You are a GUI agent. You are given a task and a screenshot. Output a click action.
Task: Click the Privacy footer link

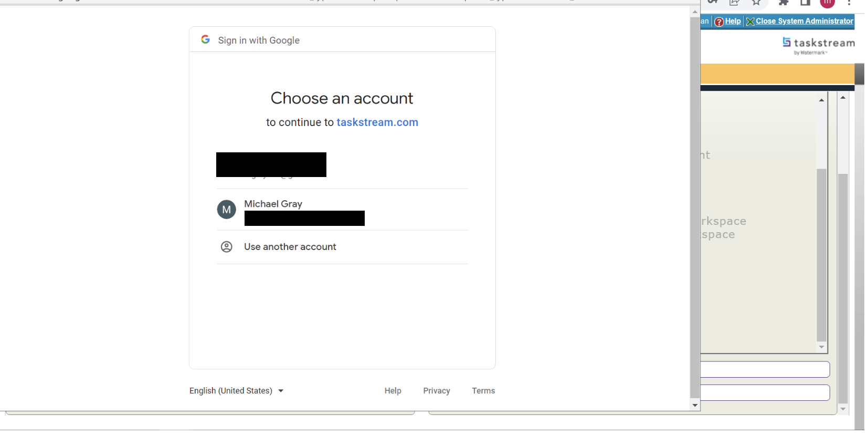[x=437, y=391]
